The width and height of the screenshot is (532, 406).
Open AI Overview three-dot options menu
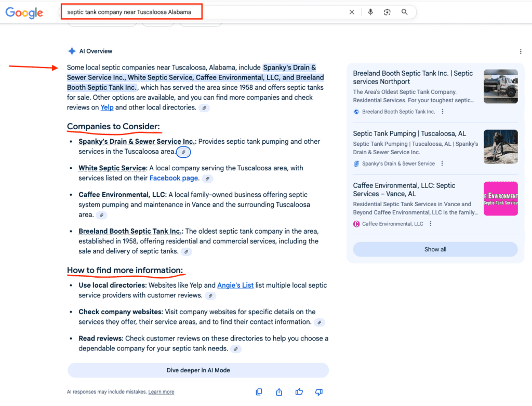point(521,51)
